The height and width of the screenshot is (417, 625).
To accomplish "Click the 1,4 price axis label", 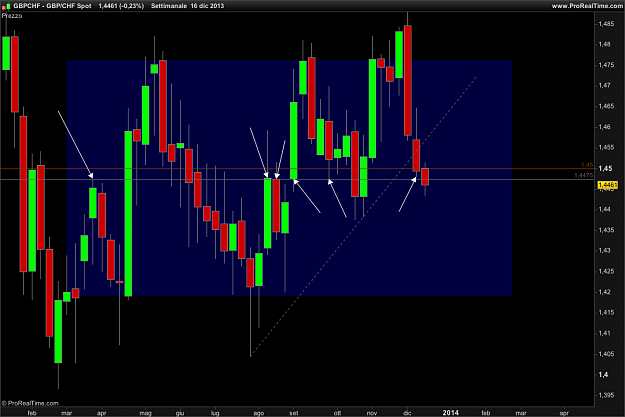I will [603, 375].
